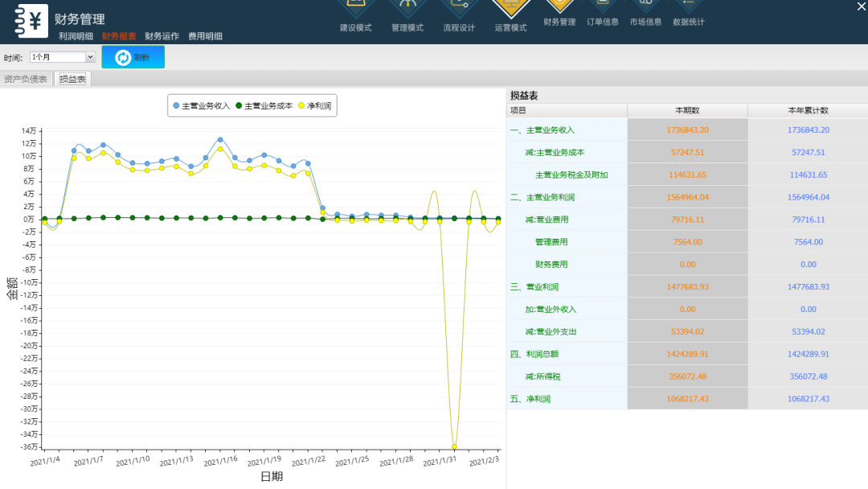This screenshot has height=489, width=868.
Task: Click the 本年累计数 column header
Action: tap(809, 110)
